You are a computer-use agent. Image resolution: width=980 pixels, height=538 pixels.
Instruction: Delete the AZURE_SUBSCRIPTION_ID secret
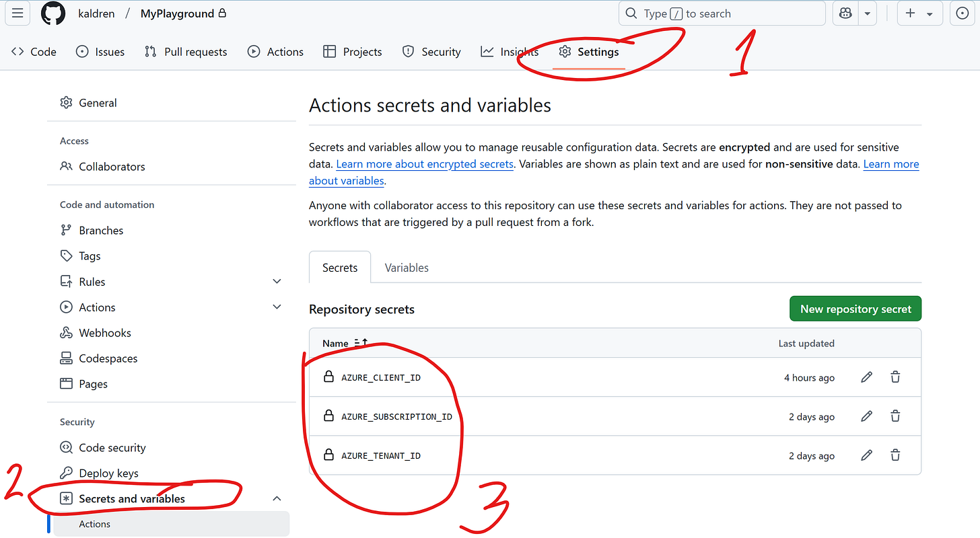pos(895,416)
